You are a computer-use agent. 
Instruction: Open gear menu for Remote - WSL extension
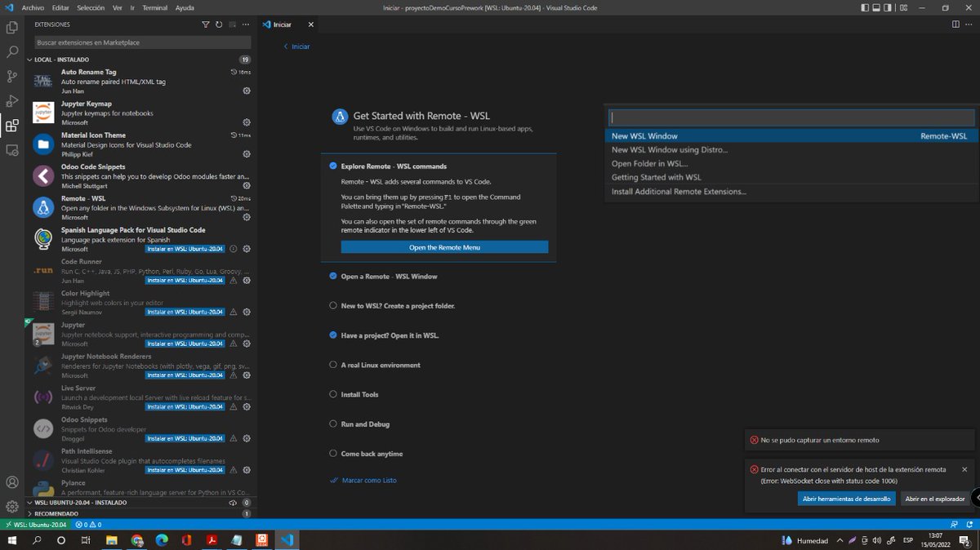pyautogui.click(x=247, y=217)
